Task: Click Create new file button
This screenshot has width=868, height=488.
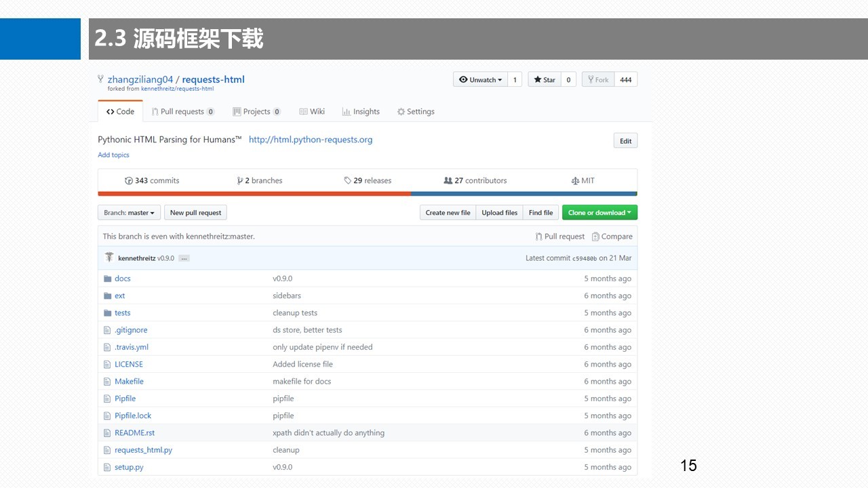Action: (448, 213)
